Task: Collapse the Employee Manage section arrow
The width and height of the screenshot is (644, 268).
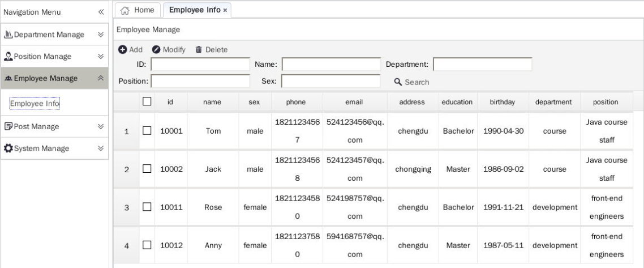Action: pyautogui.click(x=101, y=78)
